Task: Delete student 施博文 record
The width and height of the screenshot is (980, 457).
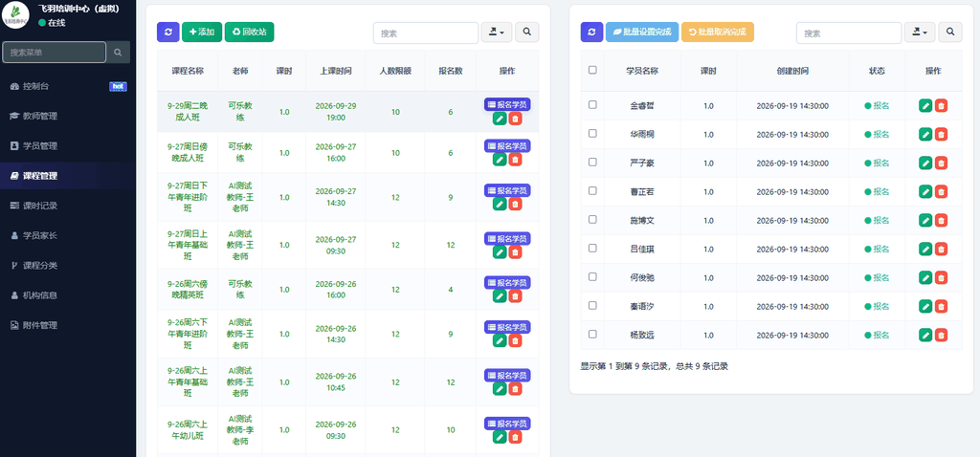Action: (942, 221)
